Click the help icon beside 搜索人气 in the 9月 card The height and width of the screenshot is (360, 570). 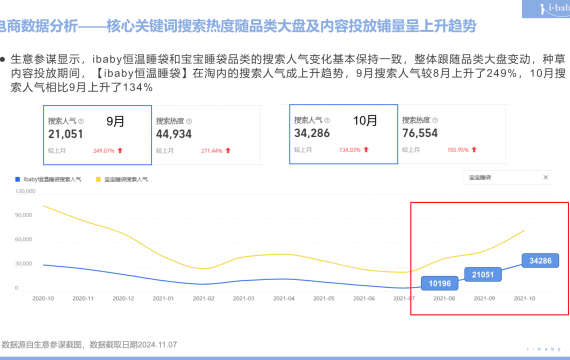[x=81, y=121]
